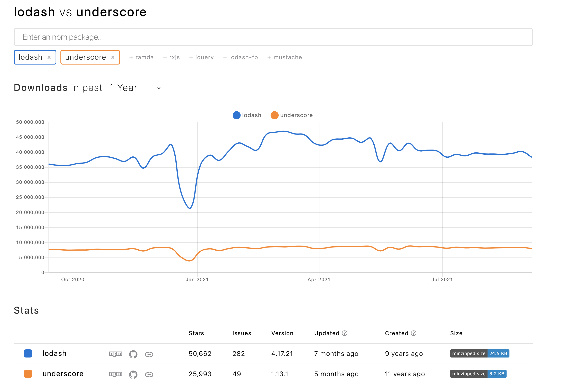The width and height of the screenshot is (563, 392).
Task: Add lodash-fp suggestion to comparison
Action: [x=240, y=57]
